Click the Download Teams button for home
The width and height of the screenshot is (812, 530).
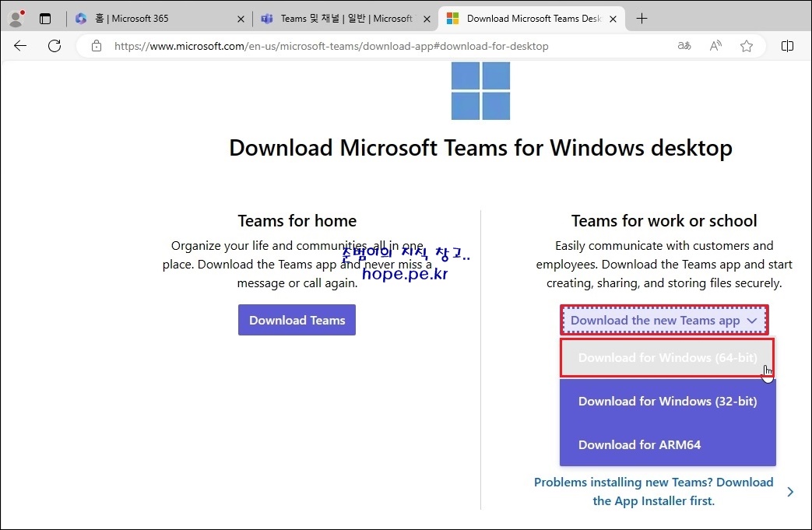click(297, 320)
